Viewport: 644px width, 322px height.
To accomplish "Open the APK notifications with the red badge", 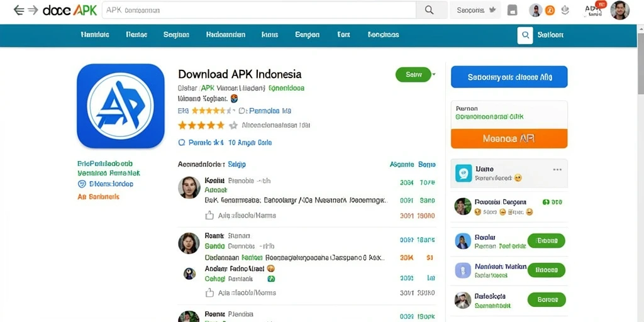I will click(595, 10).
